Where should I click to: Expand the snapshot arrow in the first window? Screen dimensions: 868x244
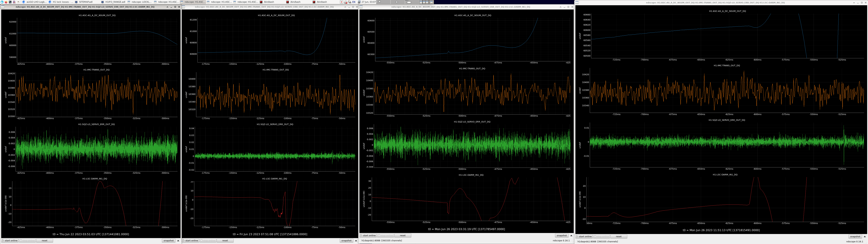tap(178, 241)
